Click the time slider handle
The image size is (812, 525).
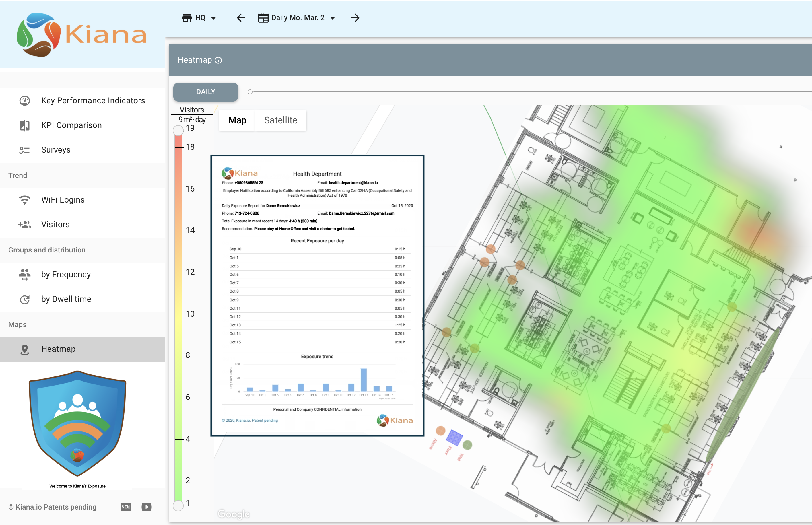(x=250, y=92)
